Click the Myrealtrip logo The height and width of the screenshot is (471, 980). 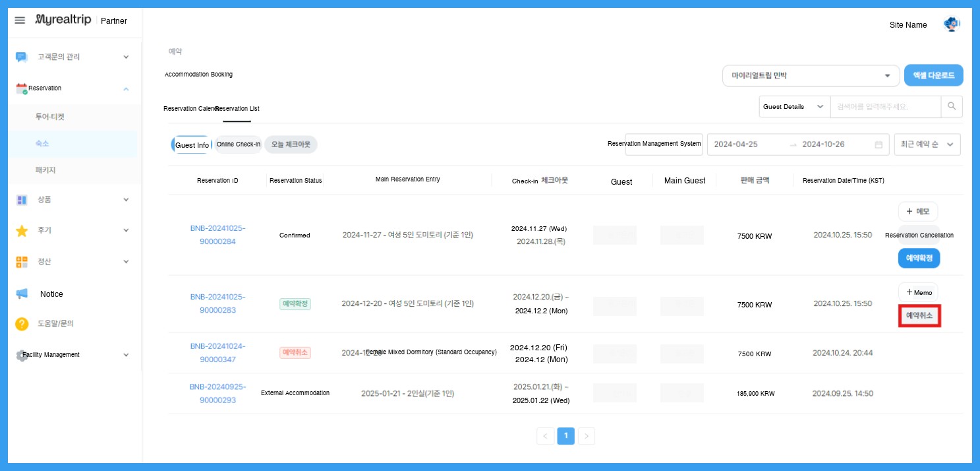click(x=63, y=20)
